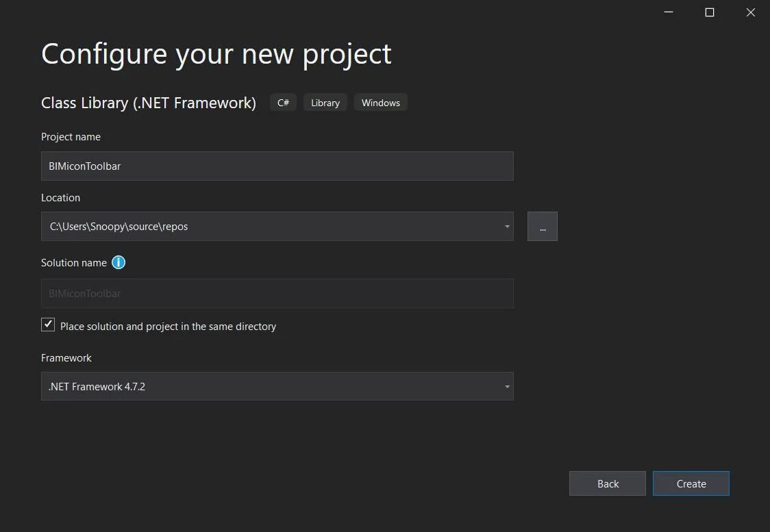Click the disabled Solution name field

pyautogui.click(x=277, y=294)
